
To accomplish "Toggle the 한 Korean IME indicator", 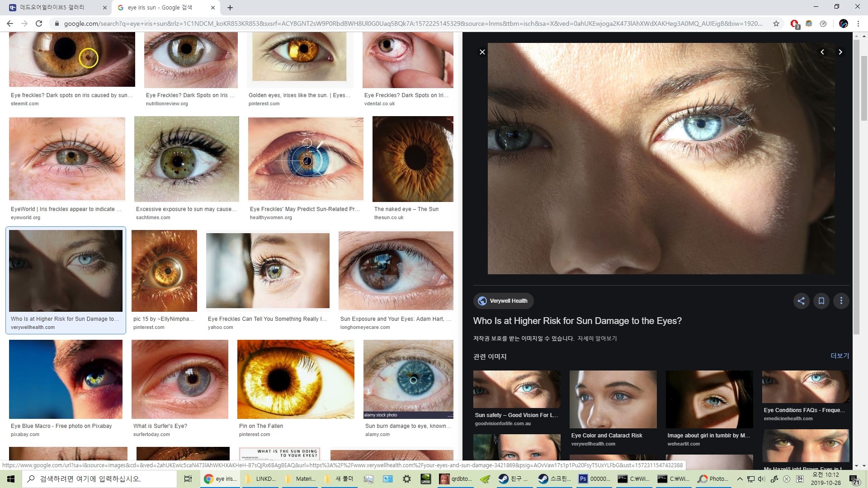I will pyautogui.click(x=799, y=479).
